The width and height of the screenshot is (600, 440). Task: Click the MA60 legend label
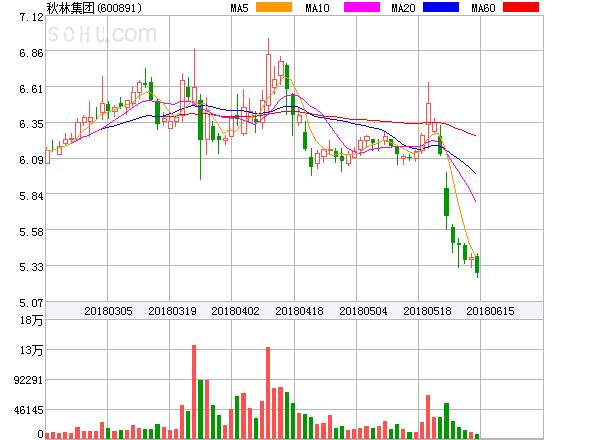[483, 8]
